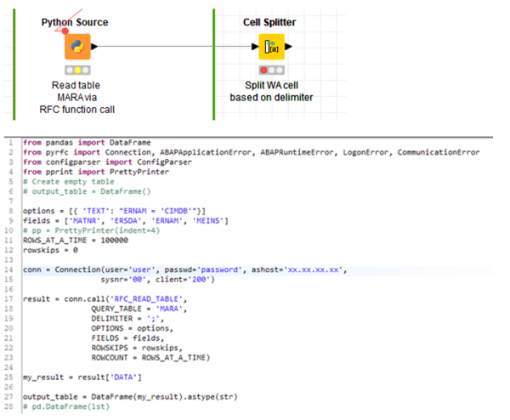
Task: Click the Cell Splitter input port arrow
Action: (255, 47)
